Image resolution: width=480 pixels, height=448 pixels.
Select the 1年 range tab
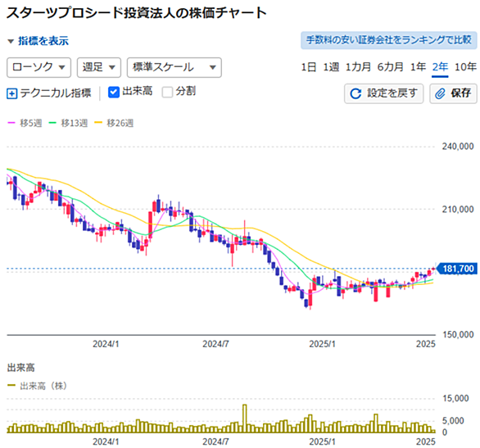point(419,67)
